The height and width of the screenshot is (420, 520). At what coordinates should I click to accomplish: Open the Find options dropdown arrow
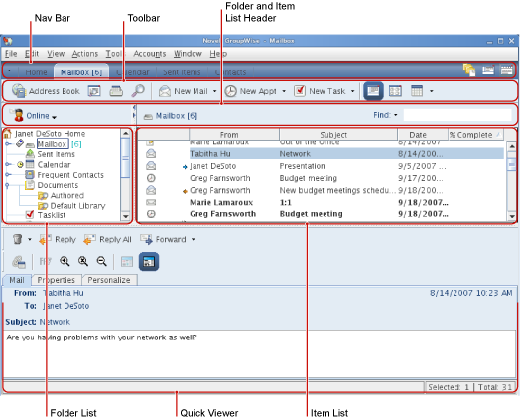396,115
